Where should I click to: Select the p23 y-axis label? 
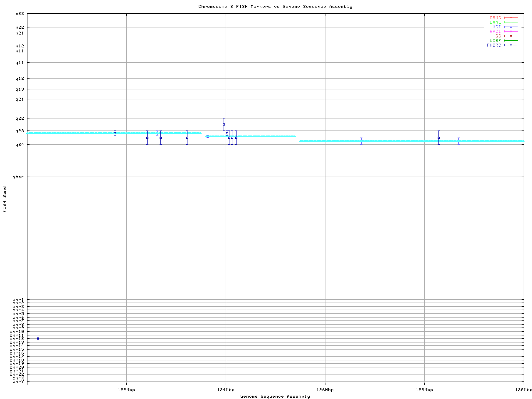(20, 14)
